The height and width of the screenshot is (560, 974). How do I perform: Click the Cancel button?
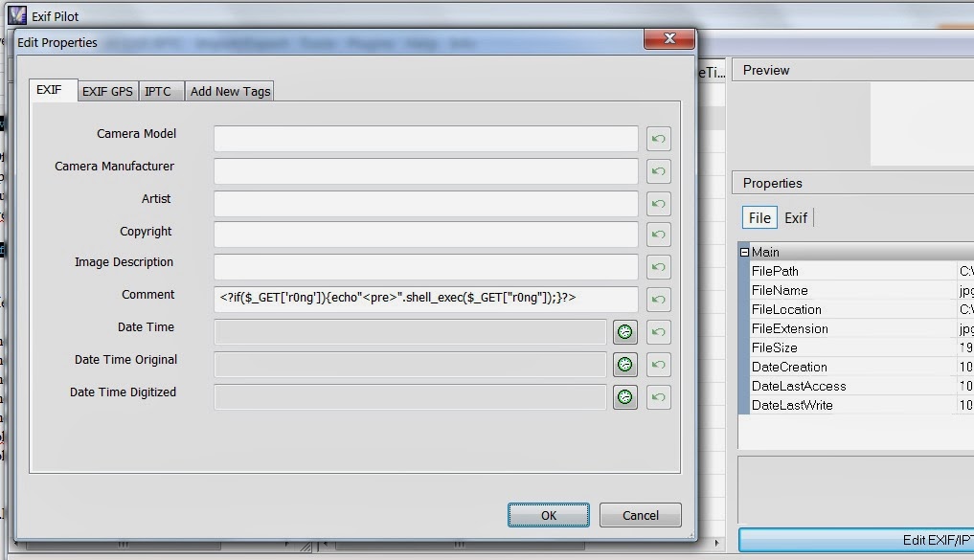tap(641, 515)
